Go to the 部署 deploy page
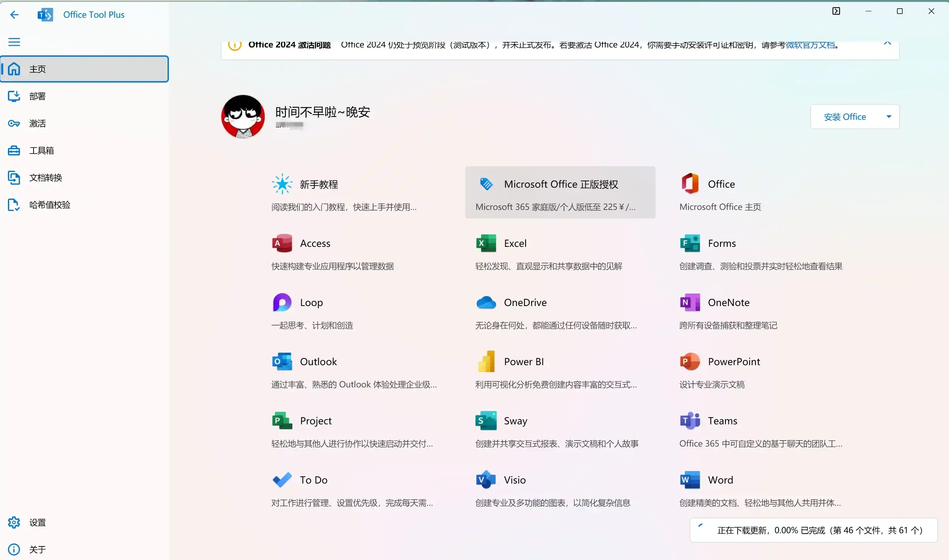Image resolution: width=949 pixels, height=560 pixels. click(84, 96)
